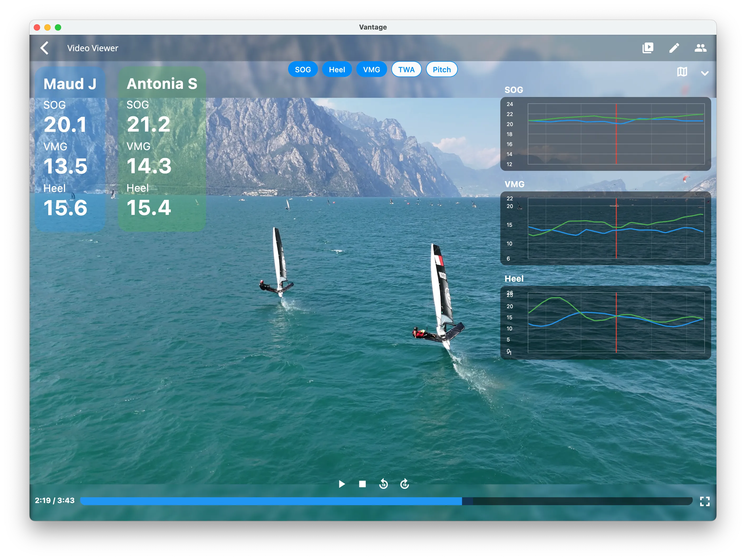Screen dimensions: 746x560
Task: Toggle off the VMG metric pill
Action: coord(371,69)
